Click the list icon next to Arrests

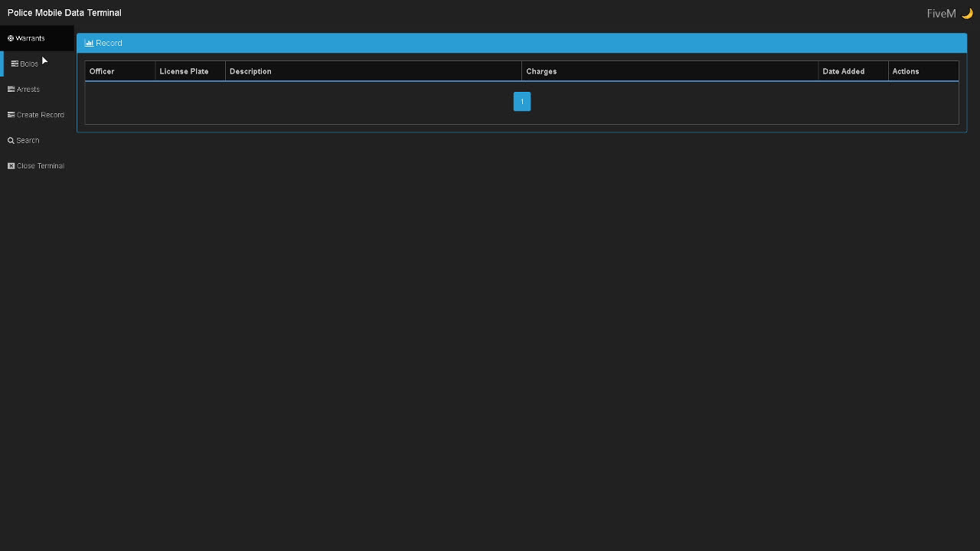(11, 89)
